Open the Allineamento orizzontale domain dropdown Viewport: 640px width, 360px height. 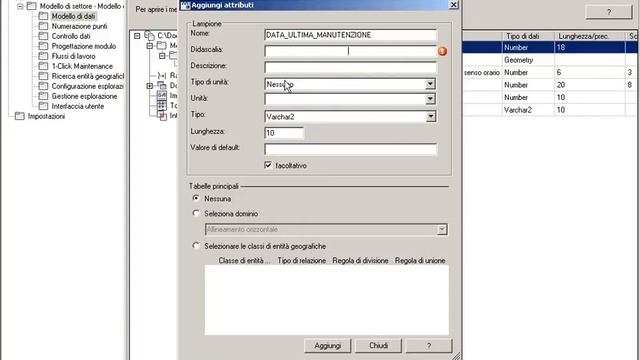pyautogui.click(x=442, y=229)
